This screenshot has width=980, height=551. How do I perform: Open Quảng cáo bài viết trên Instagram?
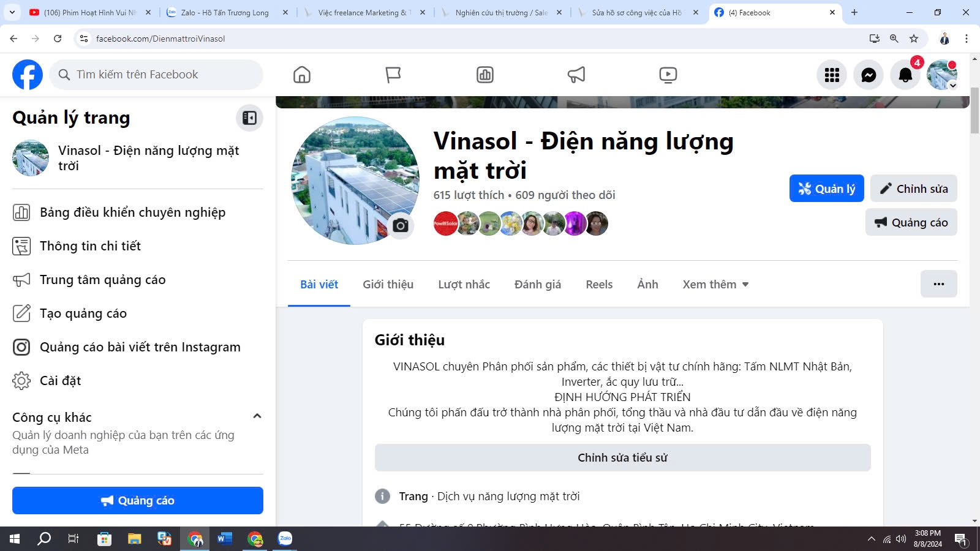[138, 347]
